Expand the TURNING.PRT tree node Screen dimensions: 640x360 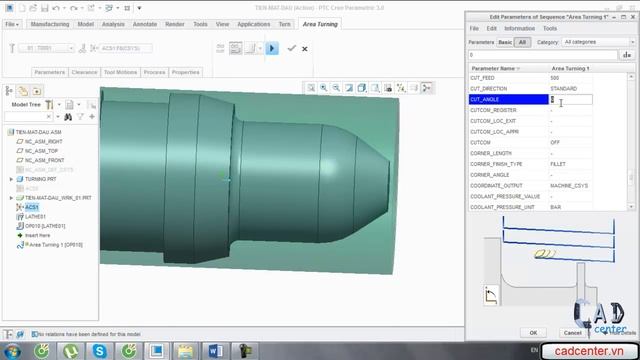(x=11, y=179)
